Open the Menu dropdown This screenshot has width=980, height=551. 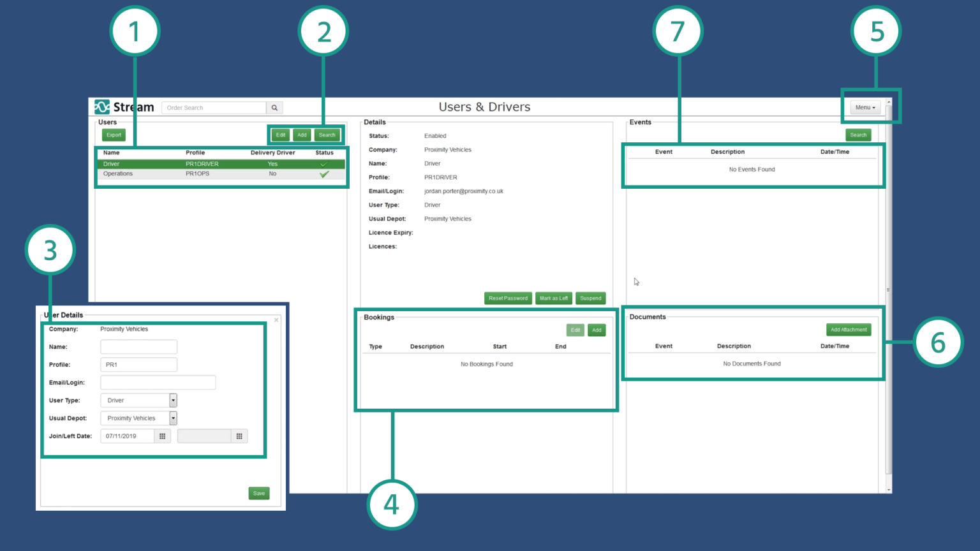(x=865, y=107)
